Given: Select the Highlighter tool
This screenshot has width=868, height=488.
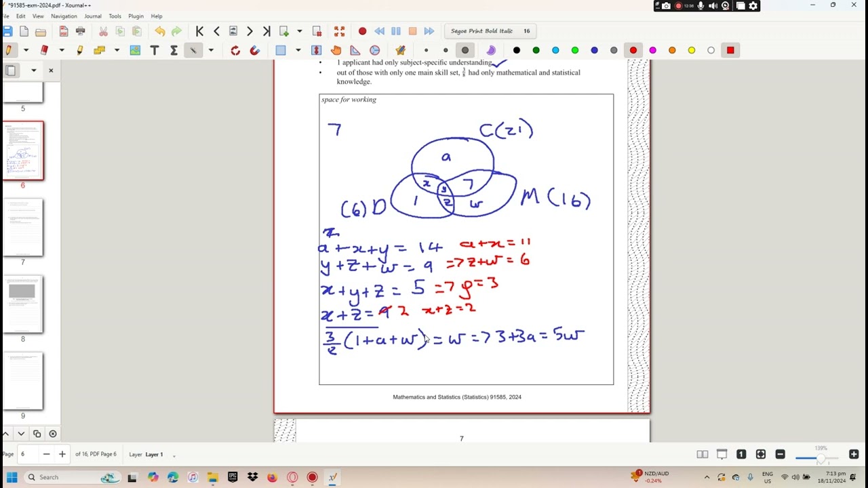Looking at the screenshot, I should [80, 50].
